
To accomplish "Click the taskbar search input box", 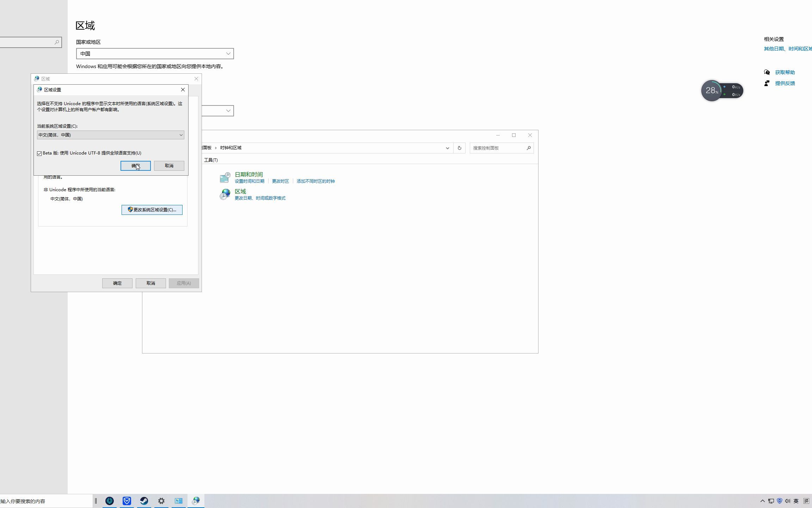I will coord(46,501).
